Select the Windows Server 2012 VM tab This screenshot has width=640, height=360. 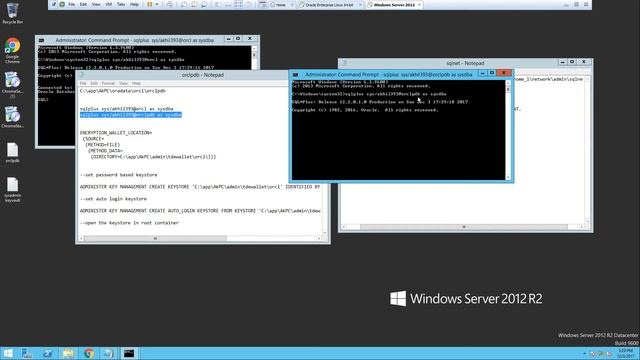point(394,5)
